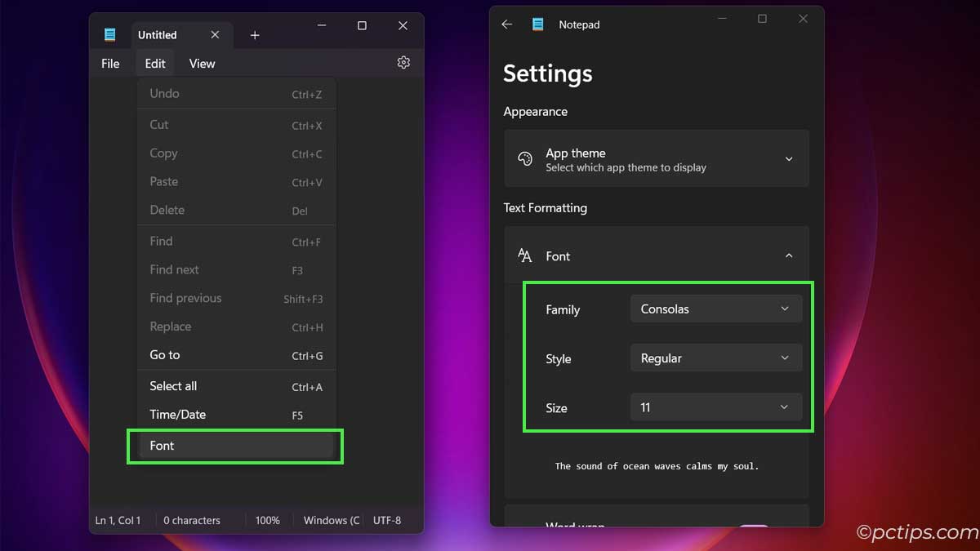Open the Family dropdown showing Consolas
The width and height of the screenshot is (980, 551).
(x=715, y=309)
